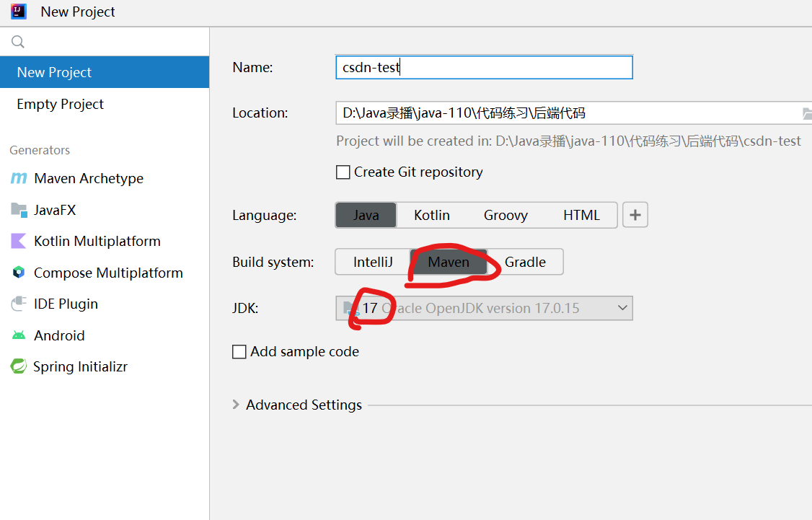This screenshot has height=520, width=812.
Task: Click the Compose Multiplatform icon
Action: tap(19, 273)
